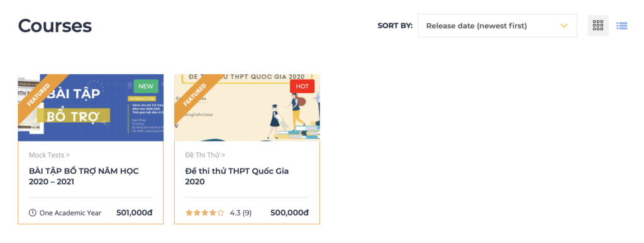Select Release date (newest first) option
Image resolution: width=644 pixels, height=243 pixels.
(477, 26)
